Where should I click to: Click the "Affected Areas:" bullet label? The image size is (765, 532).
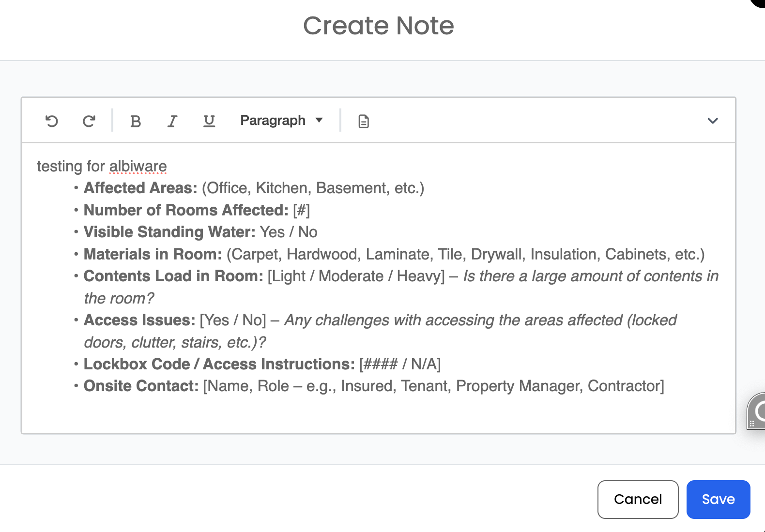(x=140, y=188)
